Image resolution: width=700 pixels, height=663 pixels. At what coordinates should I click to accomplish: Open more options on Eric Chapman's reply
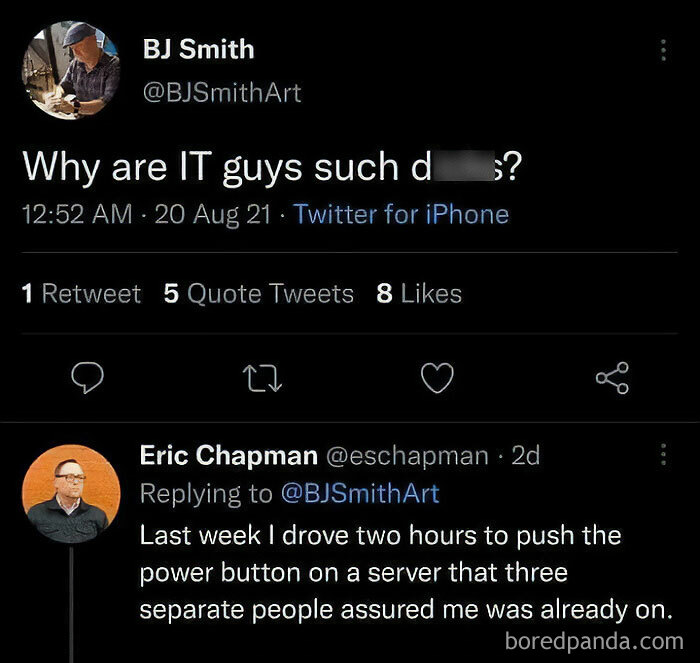point(661,455)
